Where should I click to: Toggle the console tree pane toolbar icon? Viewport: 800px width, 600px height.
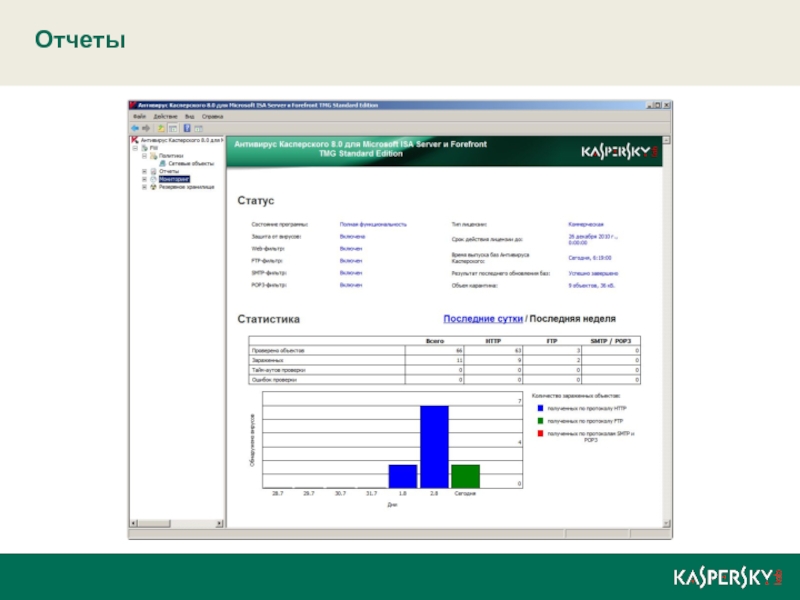173,129
